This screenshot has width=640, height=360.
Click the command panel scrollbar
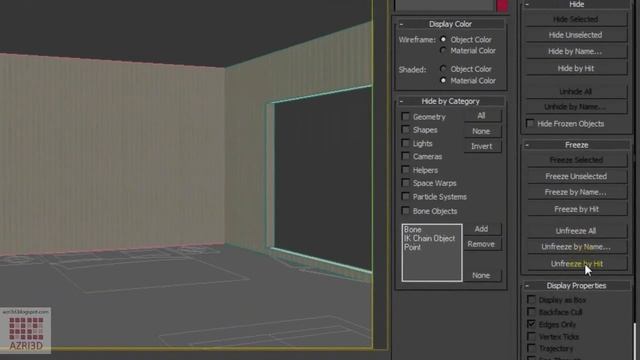tap(634, 341)
